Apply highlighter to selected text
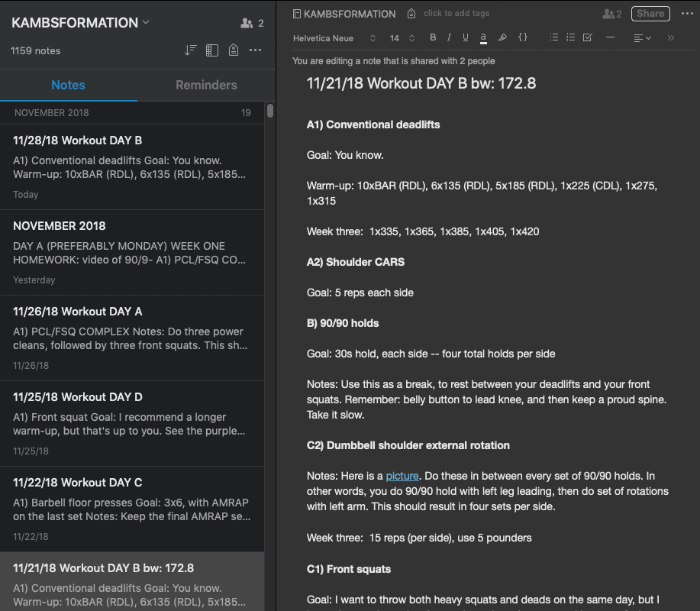The width and height of the screenshot is (700, 611). click(x=502, y=37)
